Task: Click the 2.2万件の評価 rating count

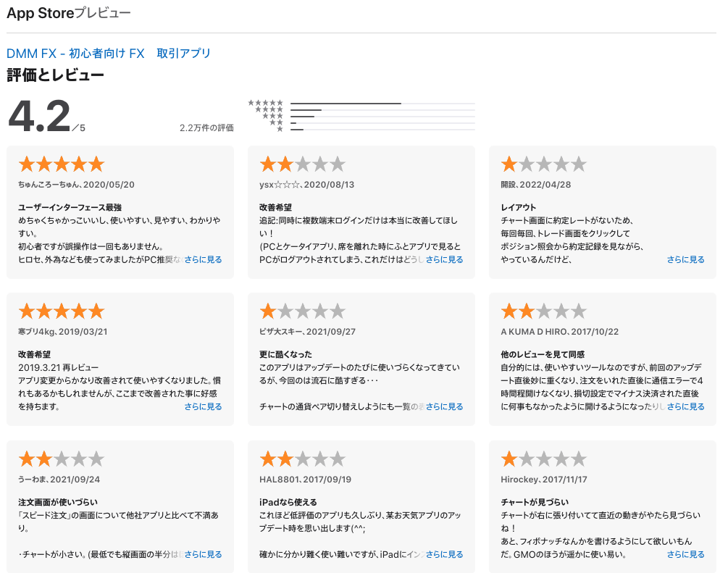Action: pyautogui.click(x=206, y=128)
